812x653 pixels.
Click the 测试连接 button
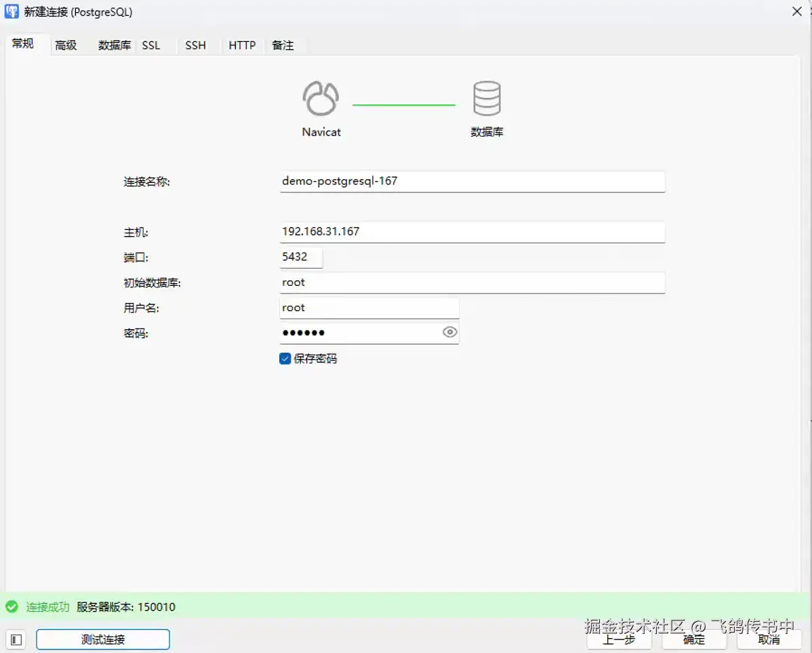(103, 639)
